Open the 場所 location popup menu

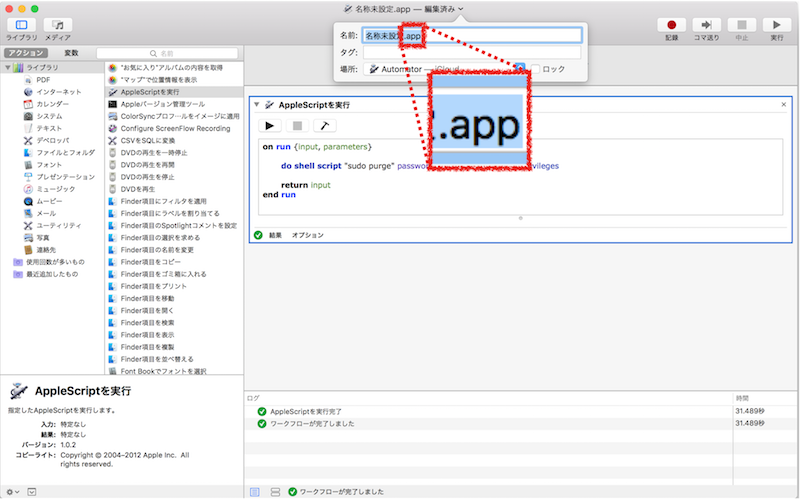pyautogui.click(x=444, y=69)
